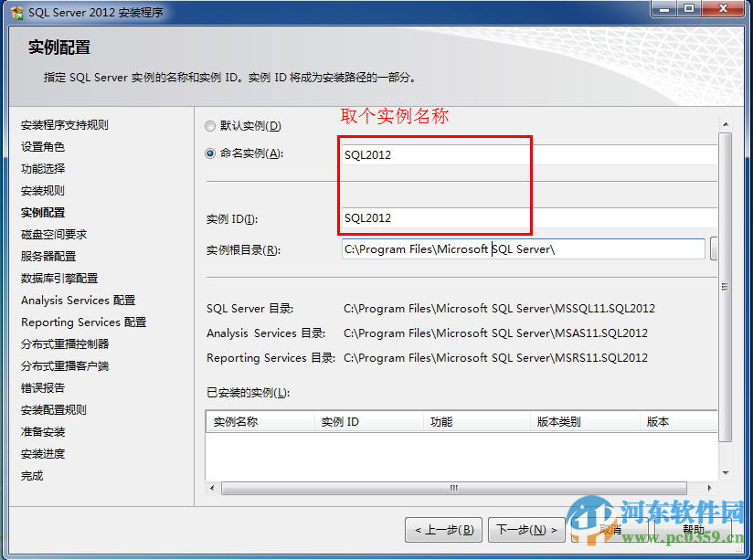Image resolution: width=753 pixels, height=560 pixels.
Task: Open help via the 帮助 button
Action: click(693, 528)
